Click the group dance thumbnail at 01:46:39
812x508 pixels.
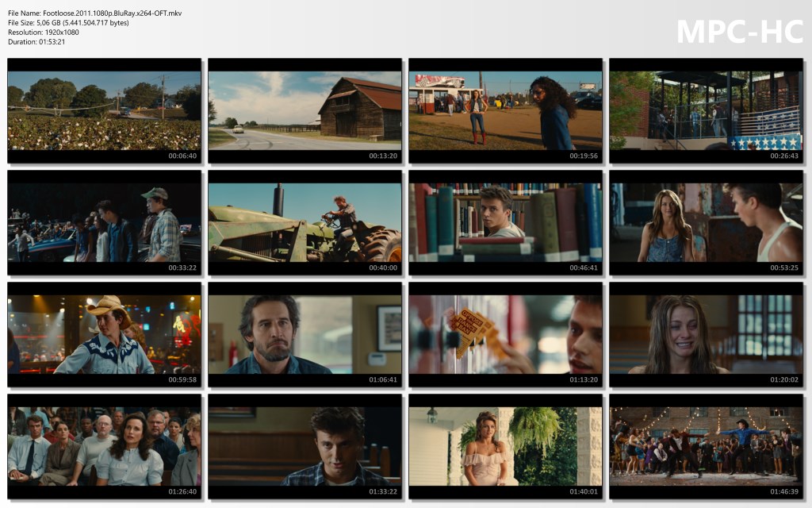pos(706,446)
